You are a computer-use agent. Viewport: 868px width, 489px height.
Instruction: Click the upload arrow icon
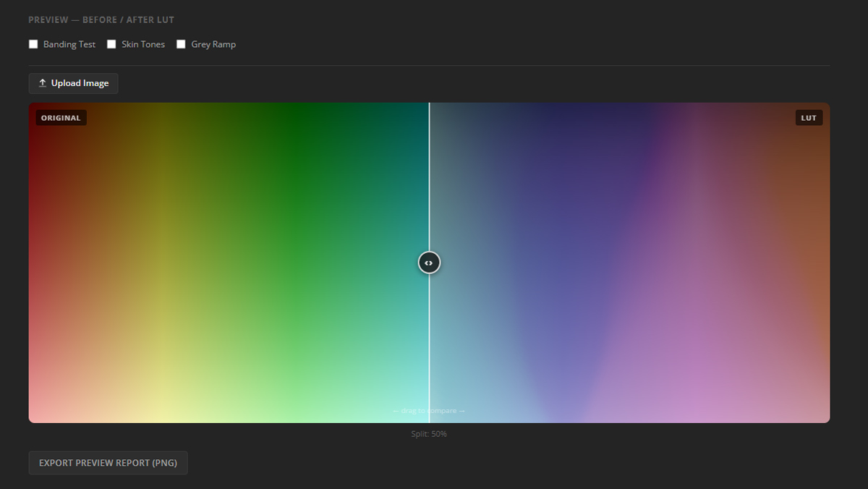click(x=43, y=83)
